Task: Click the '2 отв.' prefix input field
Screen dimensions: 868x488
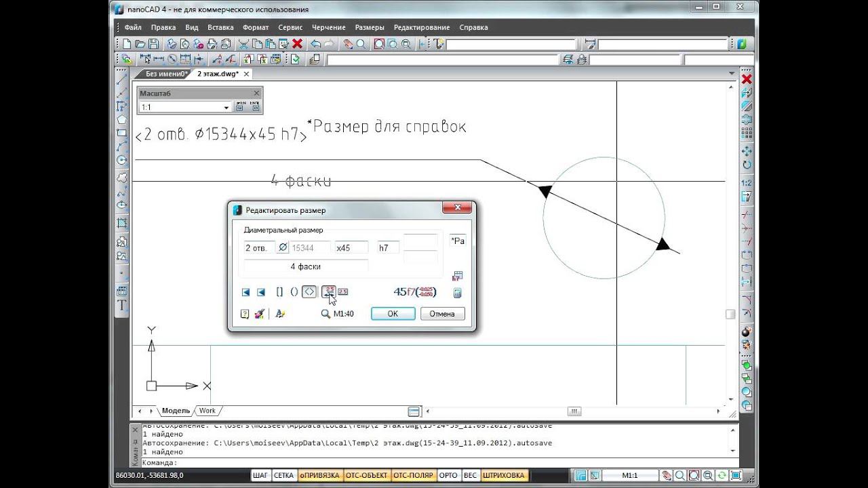Action: (260, 248)
